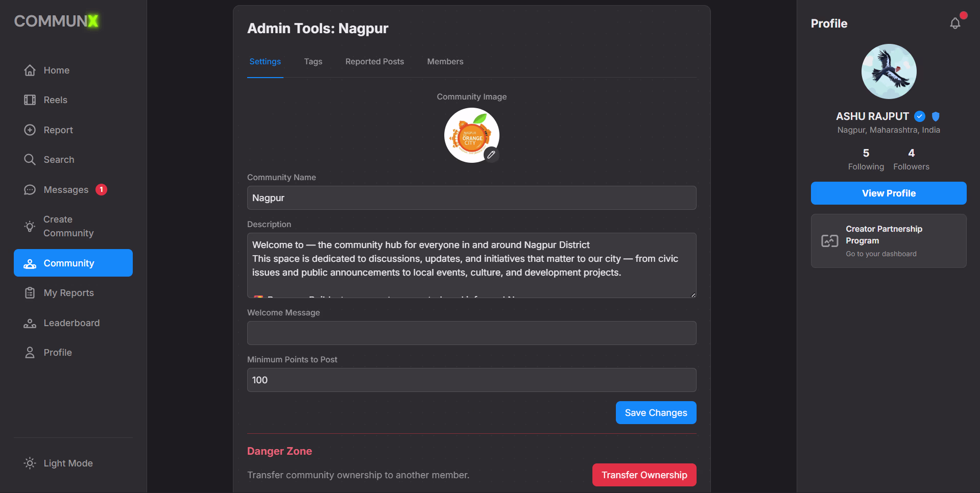Open the Home section in the sidebar
This screenshot has width=980, height=493.
[56, 70]
